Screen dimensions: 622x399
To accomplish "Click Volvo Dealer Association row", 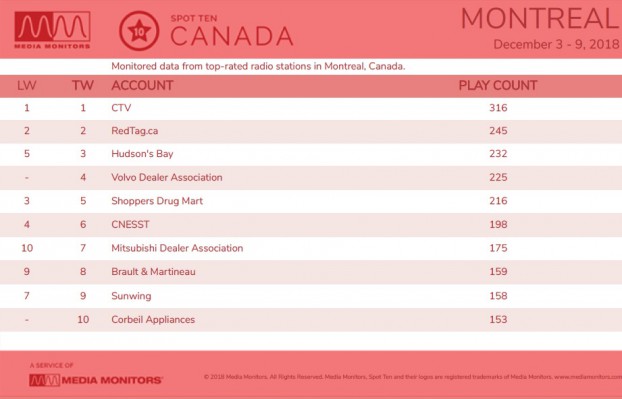I will click(x=311, y=177).
